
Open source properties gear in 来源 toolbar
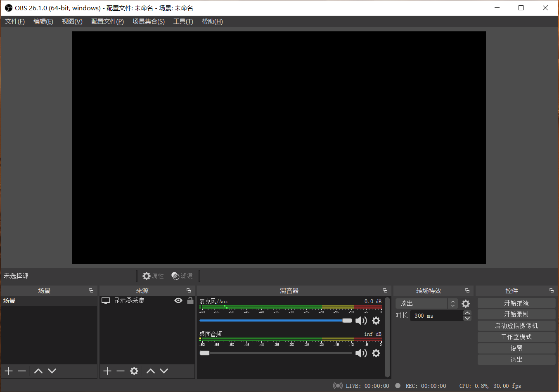(134, 371)
